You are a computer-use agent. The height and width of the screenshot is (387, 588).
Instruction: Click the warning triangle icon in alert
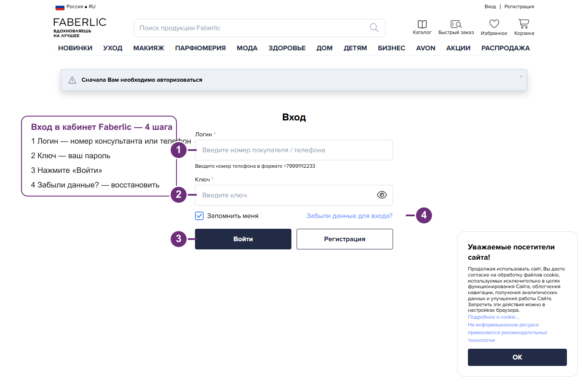(72, 80)
